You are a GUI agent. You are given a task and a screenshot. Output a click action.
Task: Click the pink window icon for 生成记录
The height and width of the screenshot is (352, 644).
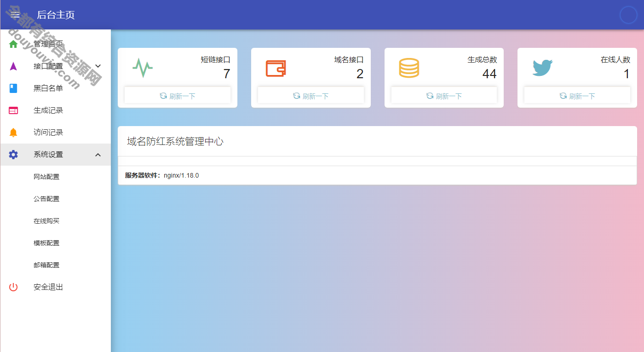click(13, 110)
